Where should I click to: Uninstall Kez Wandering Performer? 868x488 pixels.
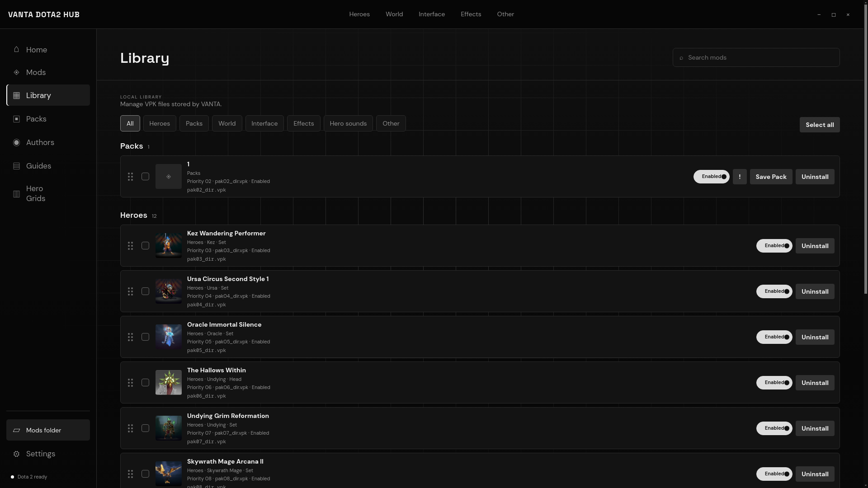point(815,246)
